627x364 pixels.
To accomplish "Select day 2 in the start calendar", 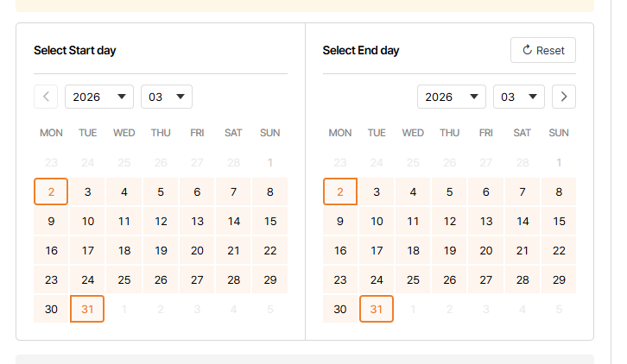I will pyautogui.click(x=51, y=192).
